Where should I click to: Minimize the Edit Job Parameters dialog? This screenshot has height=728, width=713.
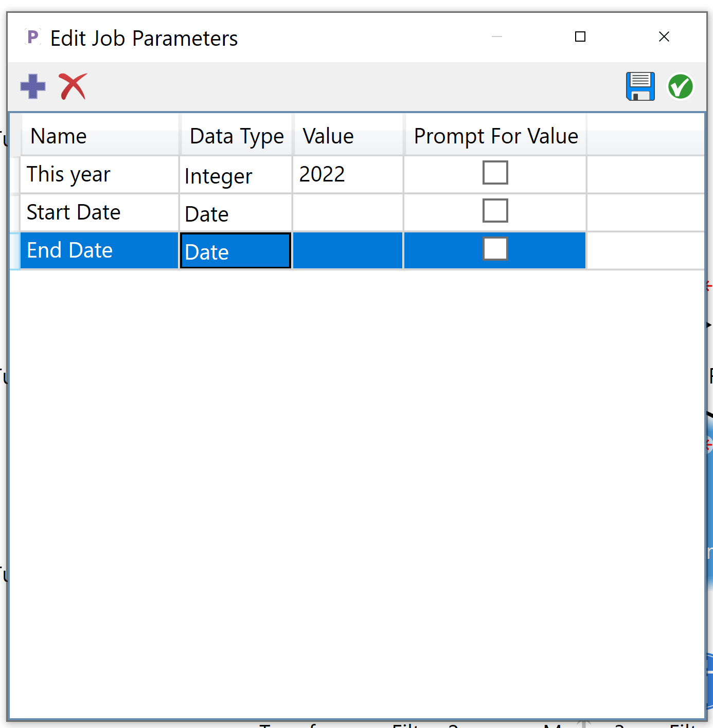pos(497,37)
